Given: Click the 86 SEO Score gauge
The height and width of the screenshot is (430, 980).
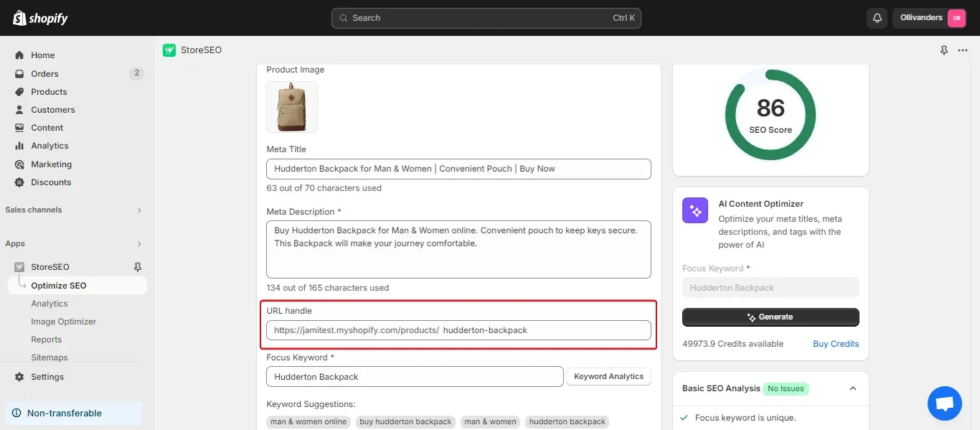Looking at the screenshot, I should [x=771, y=115].
